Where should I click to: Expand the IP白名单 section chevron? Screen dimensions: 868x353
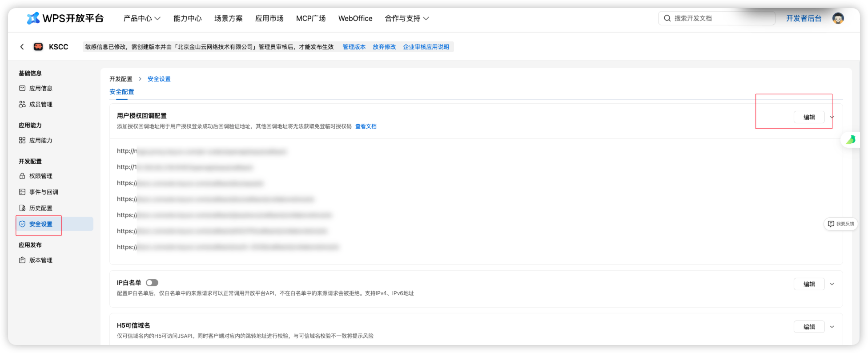click(832, 284)
